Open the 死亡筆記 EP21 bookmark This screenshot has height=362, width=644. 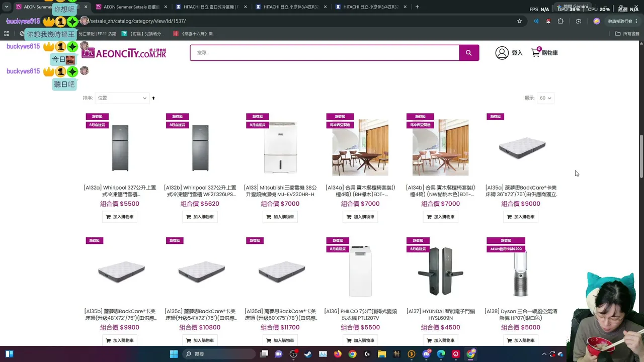pos(97,34)
